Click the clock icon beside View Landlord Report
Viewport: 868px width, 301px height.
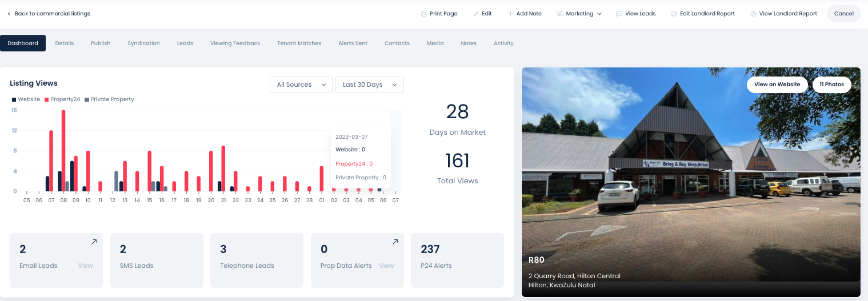pos(753,14)
